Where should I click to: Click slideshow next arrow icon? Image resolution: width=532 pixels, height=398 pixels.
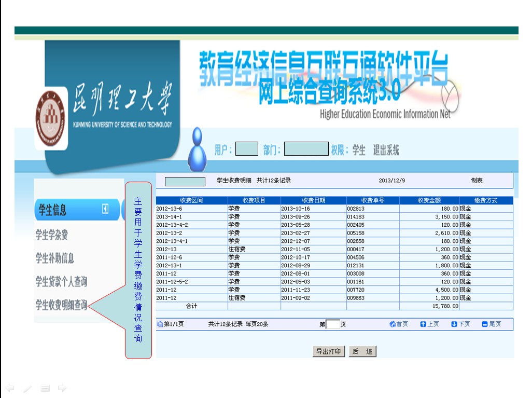[62, 388]
